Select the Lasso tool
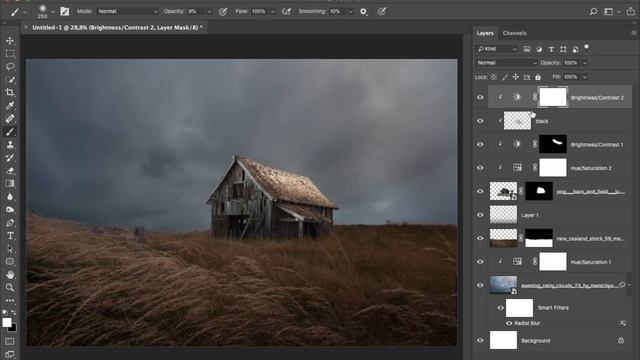Viewport: 640px width, 360px height. (x=10, y=67)
